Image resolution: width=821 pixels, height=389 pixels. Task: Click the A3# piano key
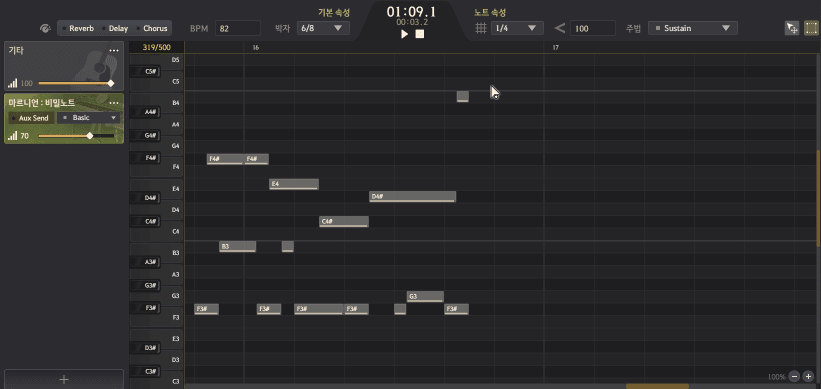pyautogui.click(x=145, y=261)
